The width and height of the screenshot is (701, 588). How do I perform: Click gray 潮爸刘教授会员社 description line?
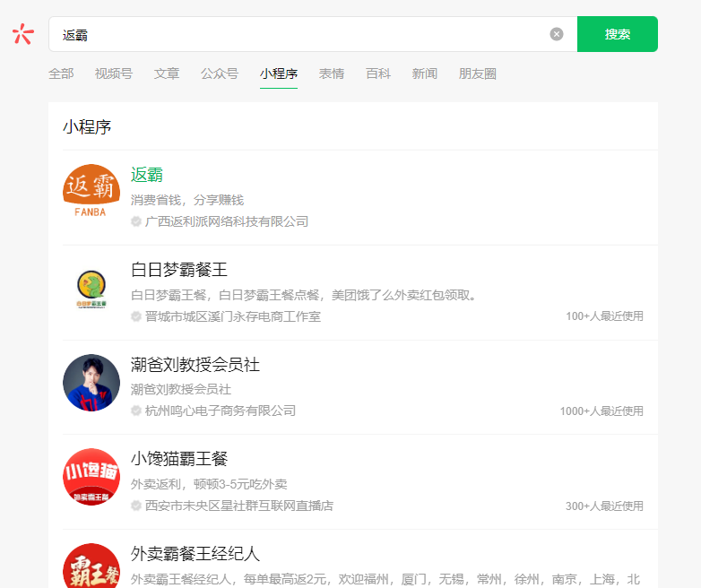181,390
